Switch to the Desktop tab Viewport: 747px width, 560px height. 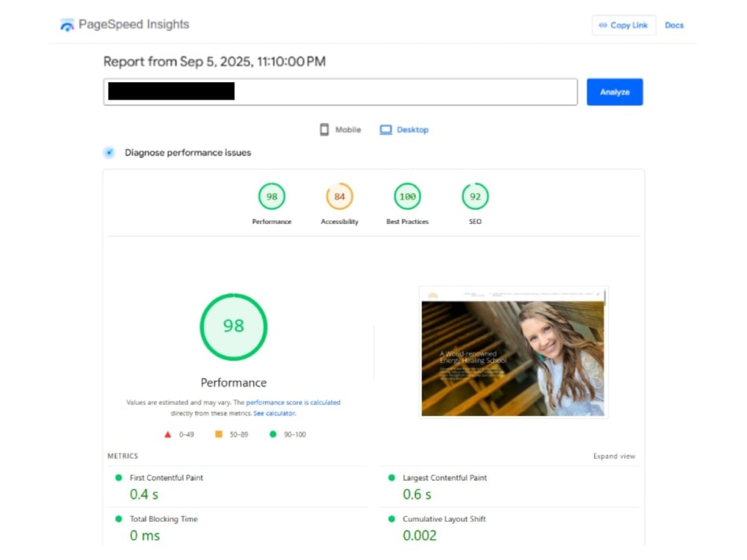(x=404, y=129)
